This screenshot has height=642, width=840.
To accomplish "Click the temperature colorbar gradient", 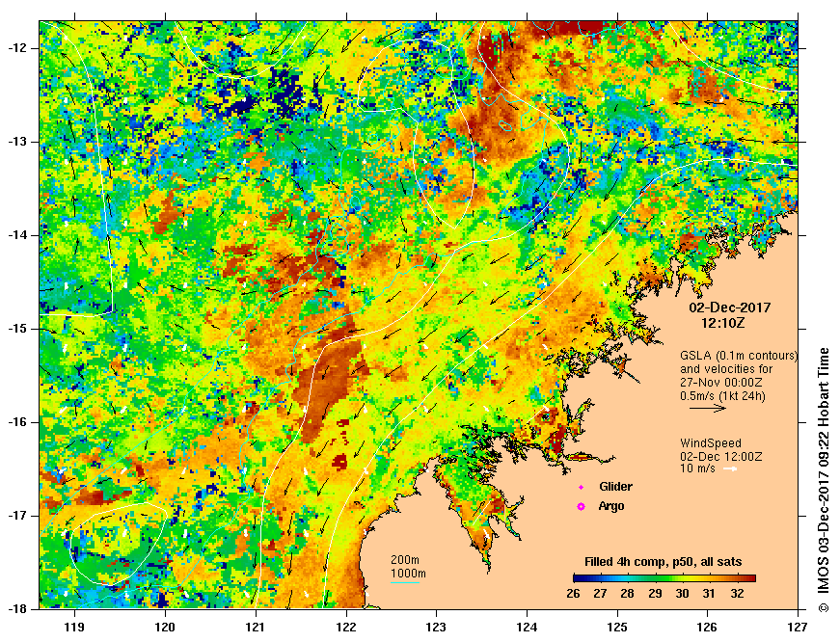I will coord(664,578).
